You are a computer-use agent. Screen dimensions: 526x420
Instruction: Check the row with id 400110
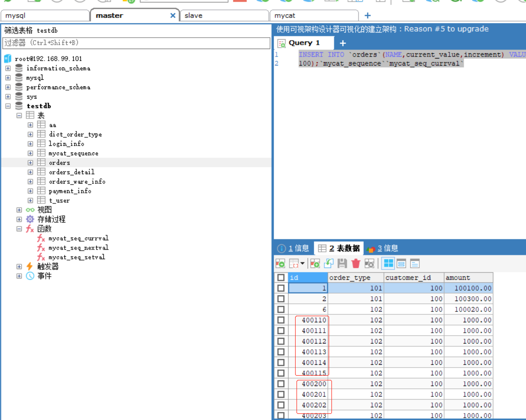(x=281, y=320)
